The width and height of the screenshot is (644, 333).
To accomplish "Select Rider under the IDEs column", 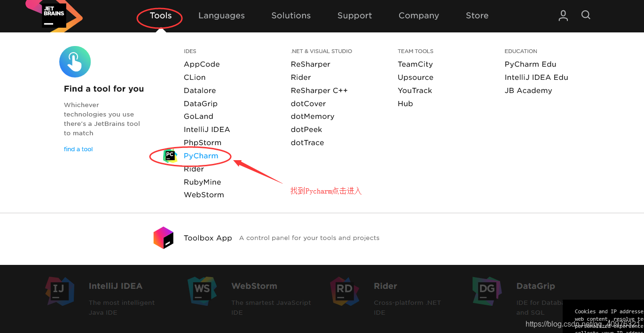I will click(x=194, y=169).
